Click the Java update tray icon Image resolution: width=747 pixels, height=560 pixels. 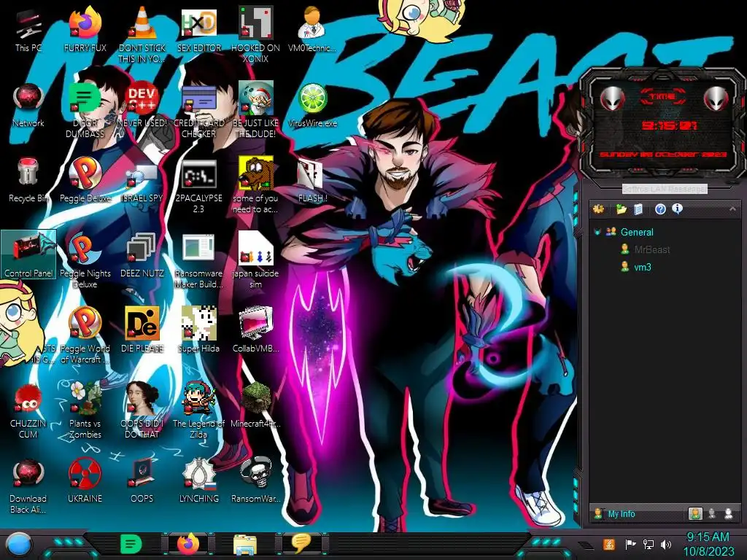click(608, 544)
